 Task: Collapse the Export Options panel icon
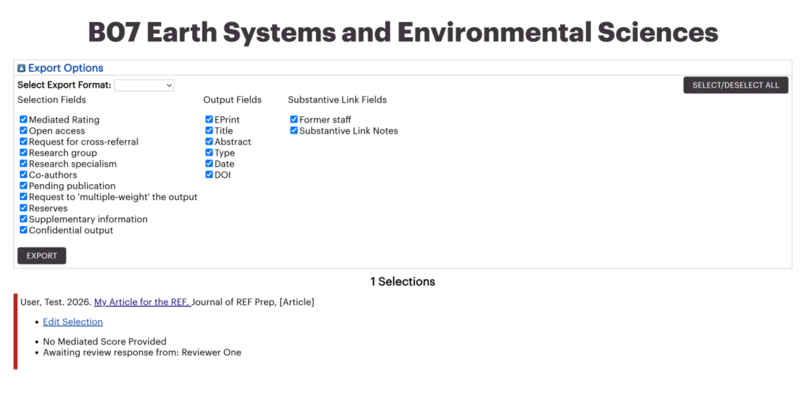pyautogui.click(x=21, y=68)
